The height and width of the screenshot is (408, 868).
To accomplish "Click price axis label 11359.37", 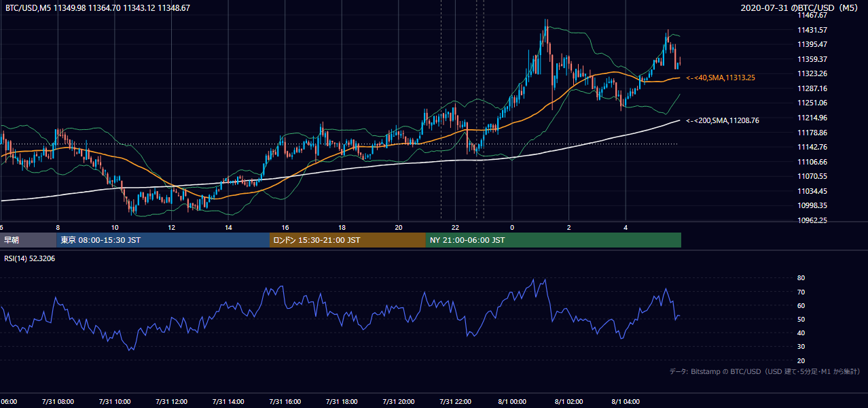I will point(812,59).
